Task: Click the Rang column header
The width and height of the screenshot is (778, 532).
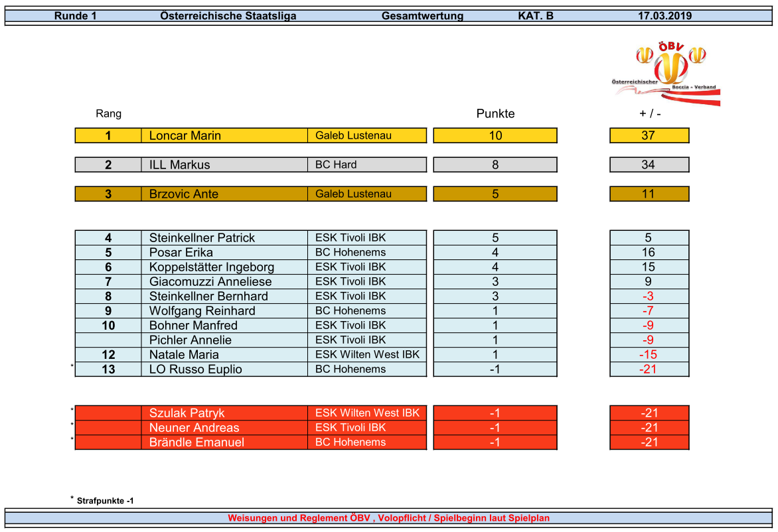Action: tap(109, 114)
